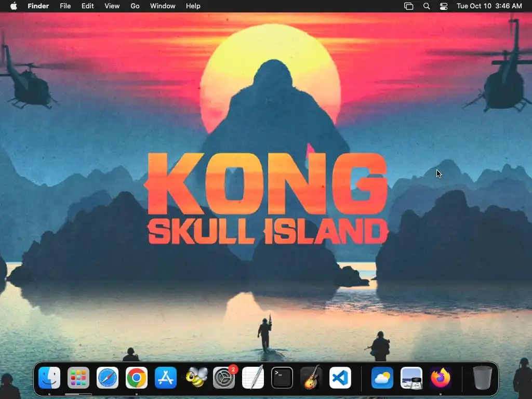This screenshot has width=532, height=399.
Task: Launch Firefox from the Dock
Action: click(441, 378)
